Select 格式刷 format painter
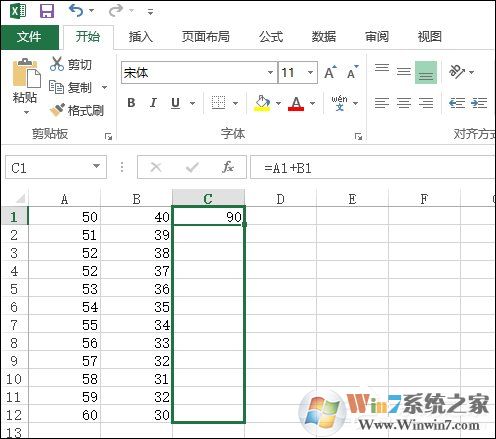This screenshot has height=439, width=496. coord(77,110)
